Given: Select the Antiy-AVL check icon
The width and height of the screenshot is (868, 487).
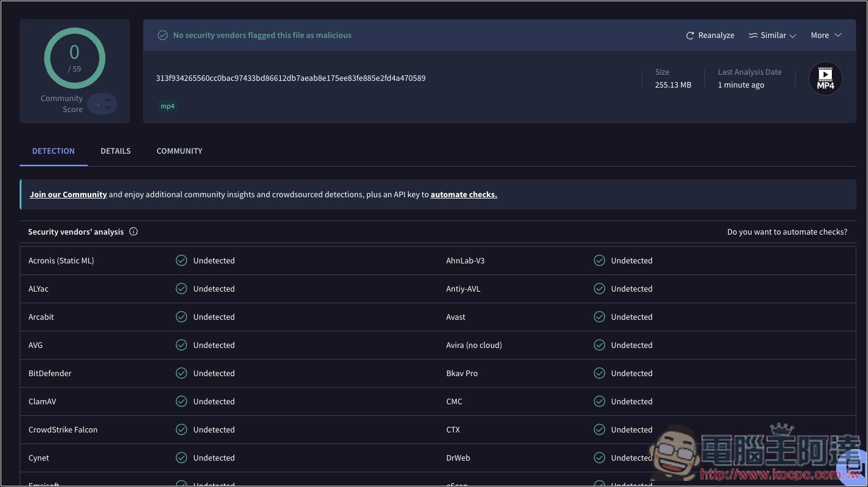Looking at the screenshot, I should 600,289.
